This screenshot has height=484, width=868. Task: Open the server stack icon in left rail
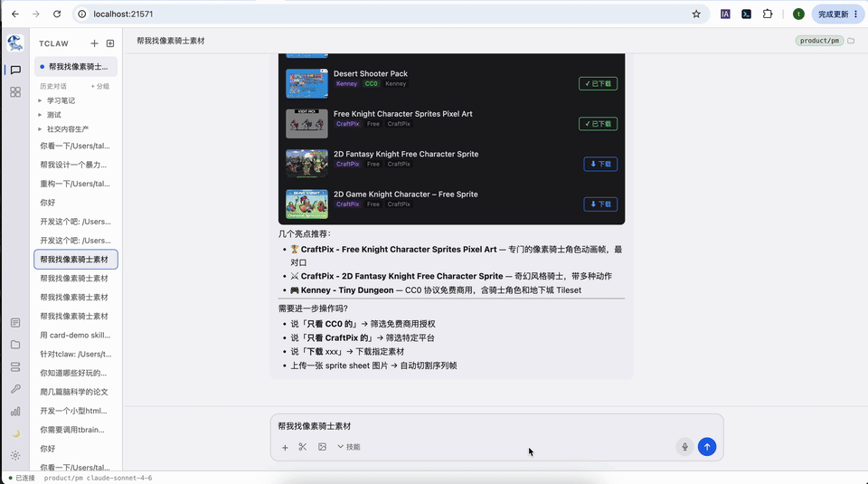[15, 366]
